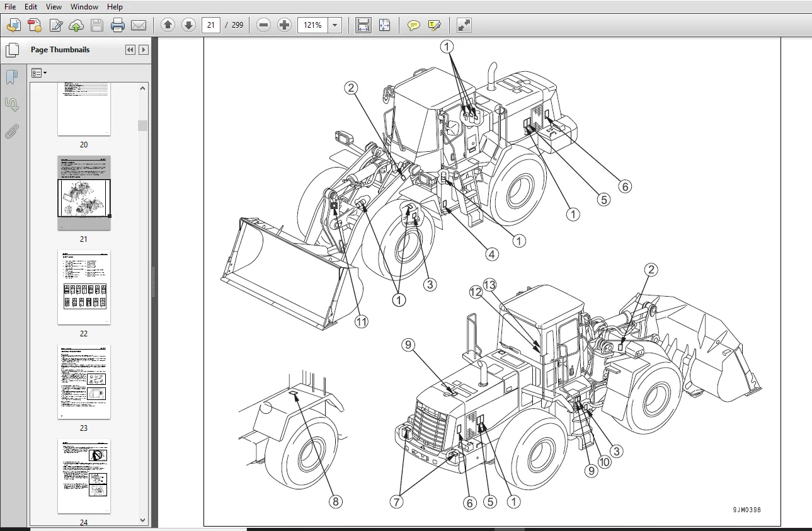
Task: Click the Add sticky note comment icon
Action: pos(414,25)
